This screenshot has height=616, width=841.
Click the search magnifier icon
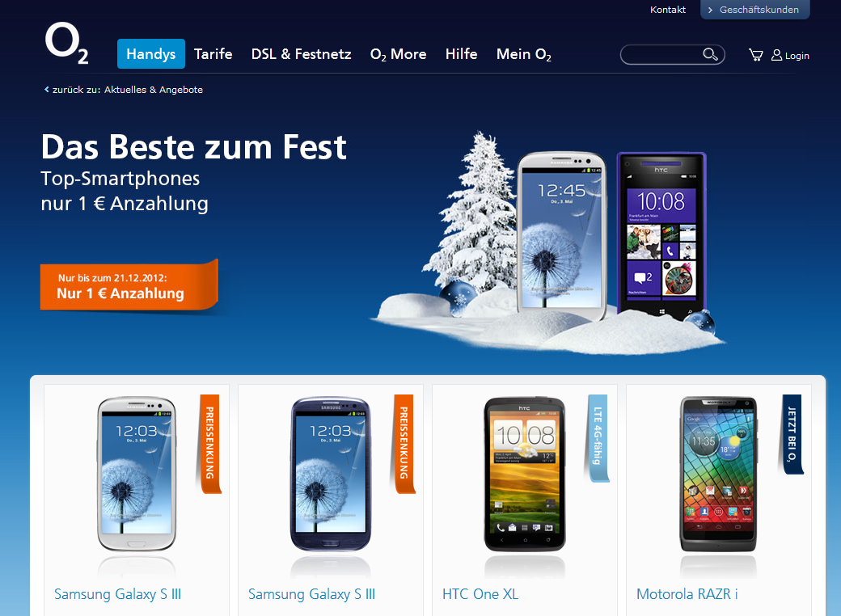click(x=710, y=54)
